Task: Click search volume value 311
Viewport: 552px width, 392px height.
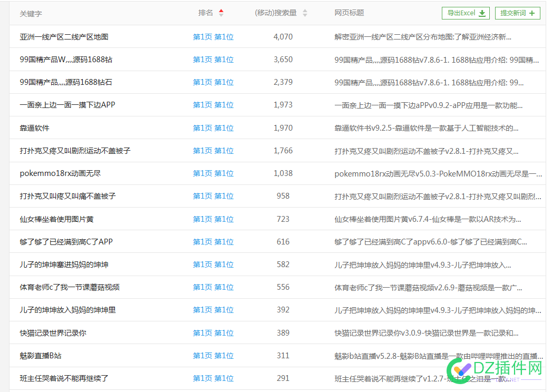Action: [283, 356]
